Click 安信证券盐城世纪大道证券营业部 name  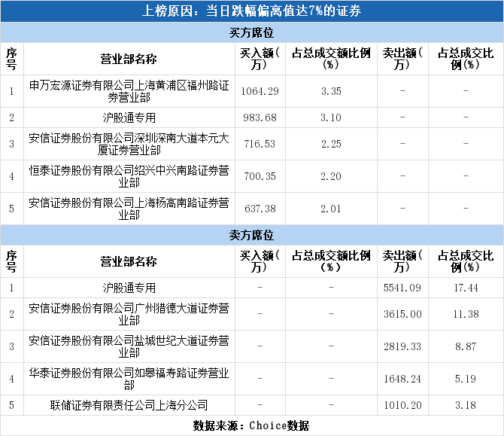pyautogui.click(x=129, y=346)
